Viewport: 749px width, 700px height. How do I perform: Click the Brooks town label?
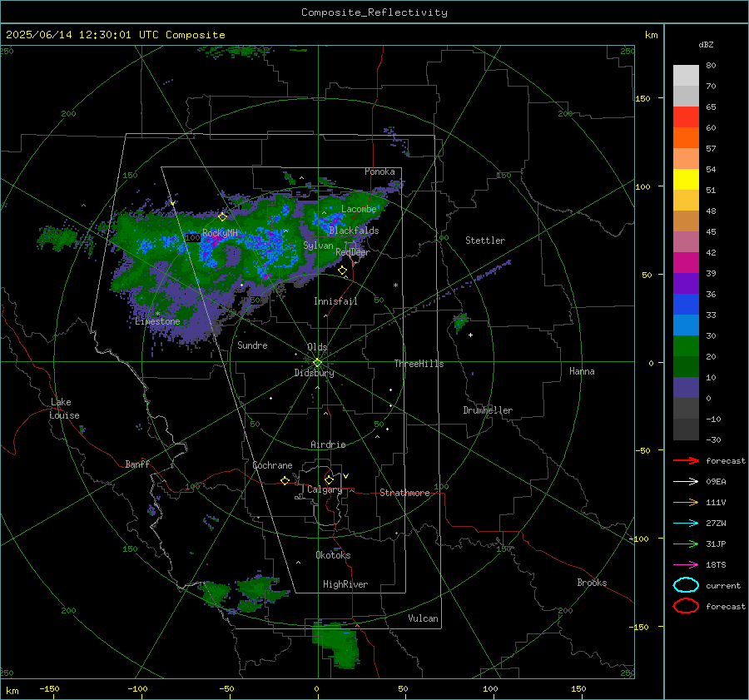pyautogui.click(x=592, y=583)
